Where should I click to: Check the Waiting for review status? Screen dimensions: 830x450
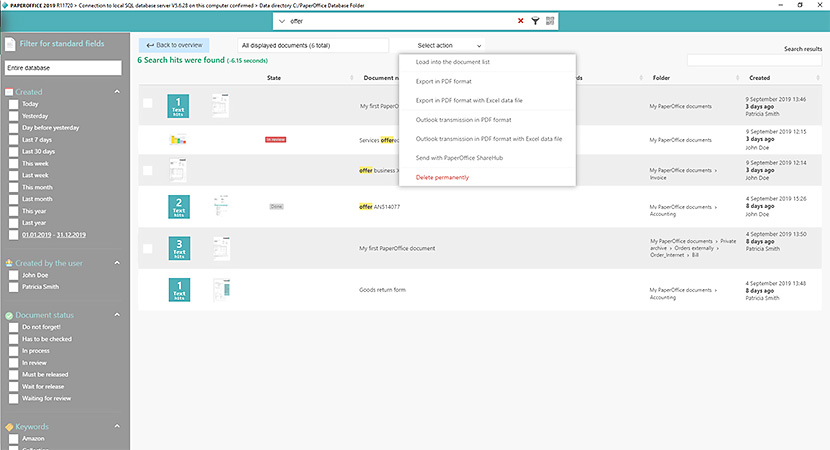14,399
